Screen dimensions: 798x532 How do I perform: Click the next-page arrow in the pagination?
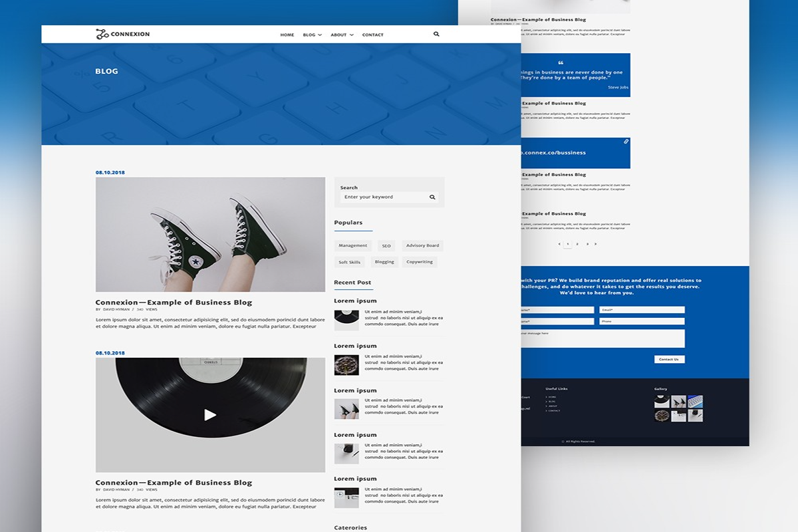595,244
